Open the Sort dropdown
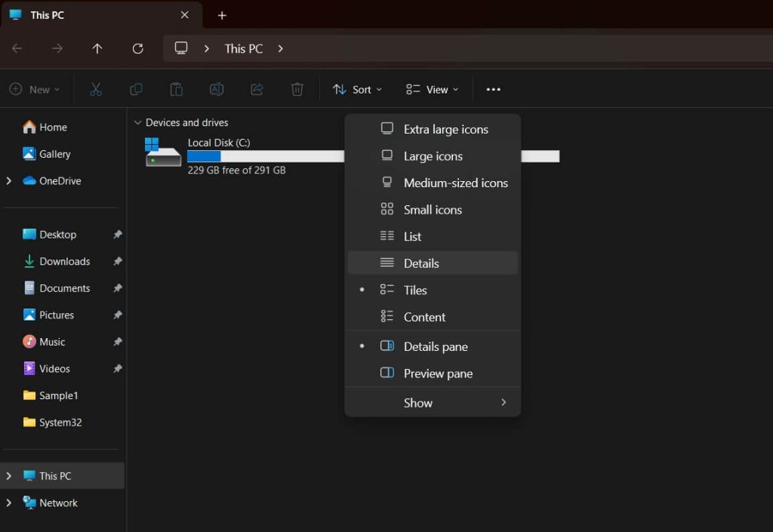The height and width of the screenshot is (532, 773). coord(357,89)
